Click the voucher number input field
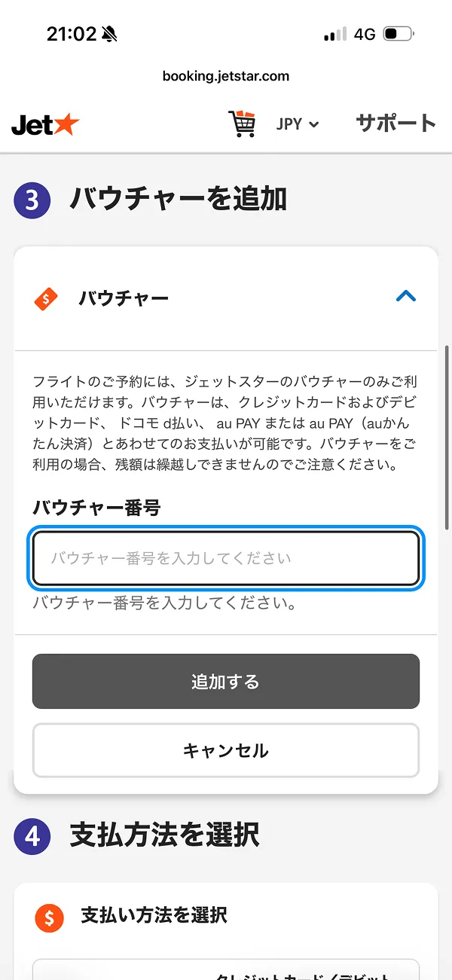Viewport: 452px width, 980px height. (x=225, y=558)
